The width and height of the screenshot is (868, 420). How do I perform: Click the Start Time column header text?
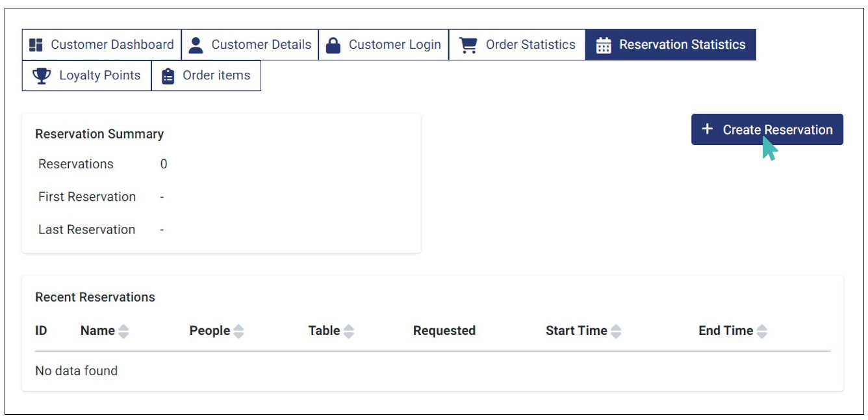point(576,330)
